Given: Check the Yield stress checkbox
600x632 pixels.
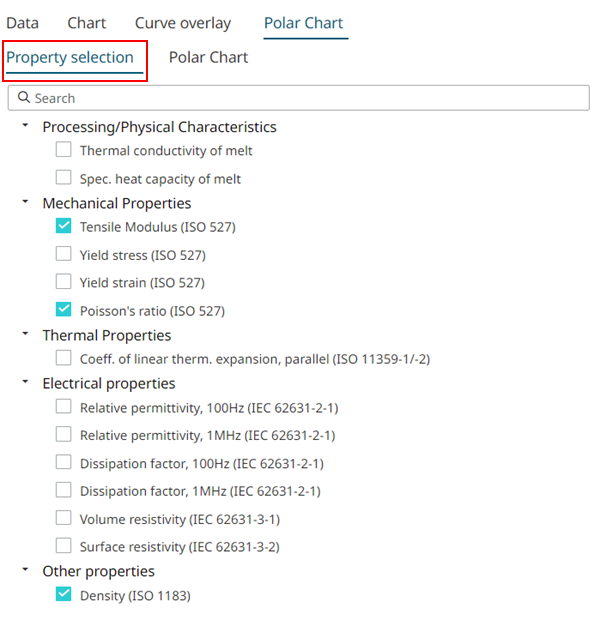Looking at the screenshot, I should pyautogui.click(x=64, y=255).
